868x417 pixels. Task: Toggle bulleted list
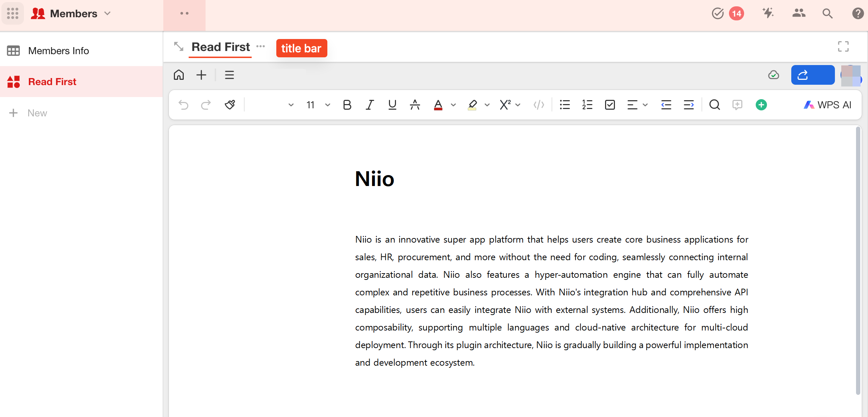point(565,105)
